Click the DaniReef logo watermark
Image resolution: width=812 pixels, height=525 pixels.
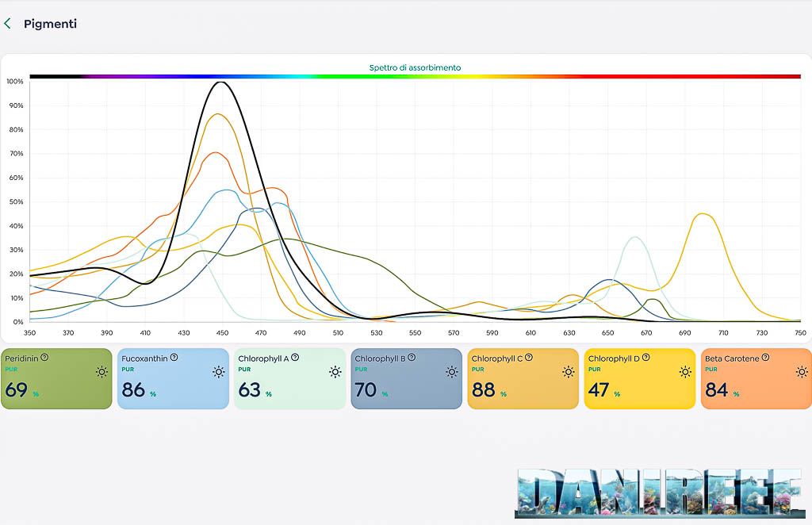[657, 492]
